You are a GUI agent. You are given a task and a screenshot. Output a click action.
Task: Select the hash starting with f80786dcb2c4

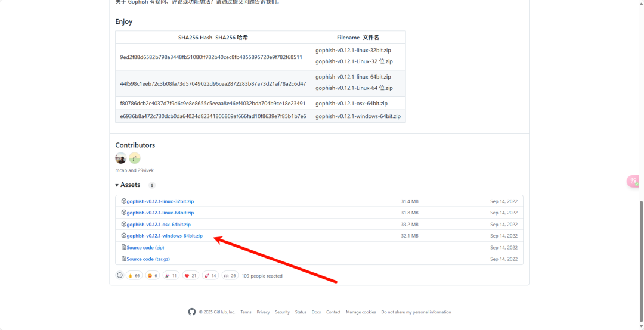point(213,103)
